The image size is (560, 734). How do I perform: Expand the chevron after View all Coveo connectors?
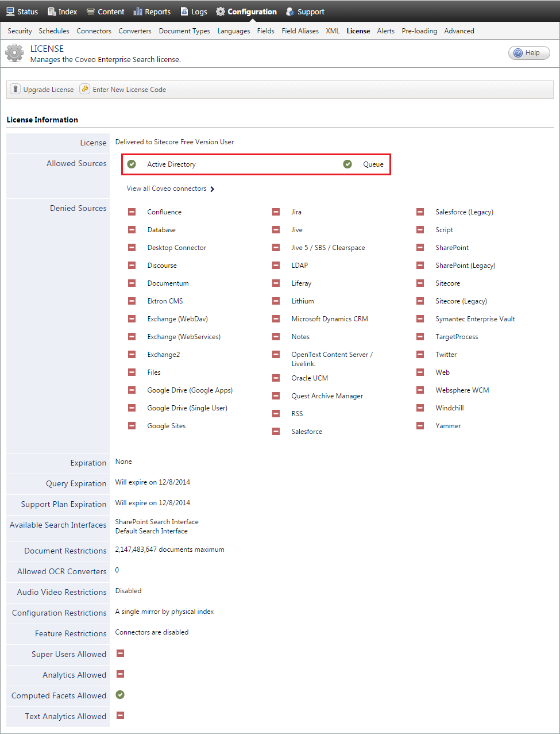[212, 188]
